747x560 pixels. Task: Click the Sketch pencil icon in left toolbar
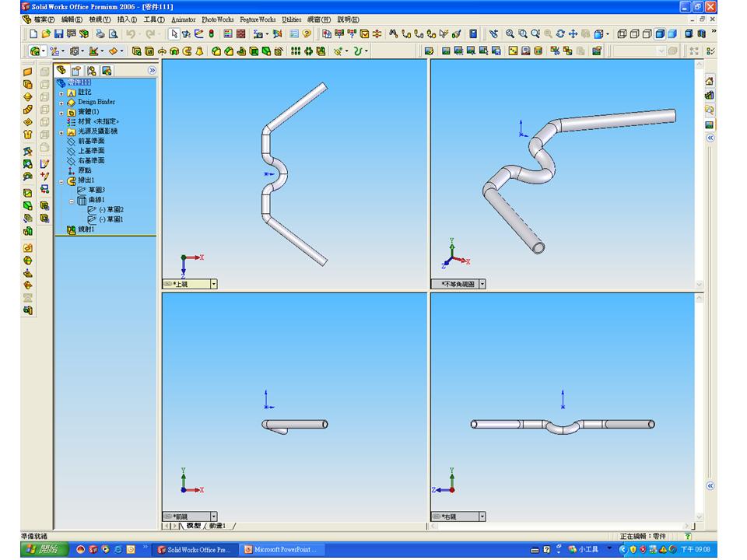pyautogui.click(x=44, y=164)
